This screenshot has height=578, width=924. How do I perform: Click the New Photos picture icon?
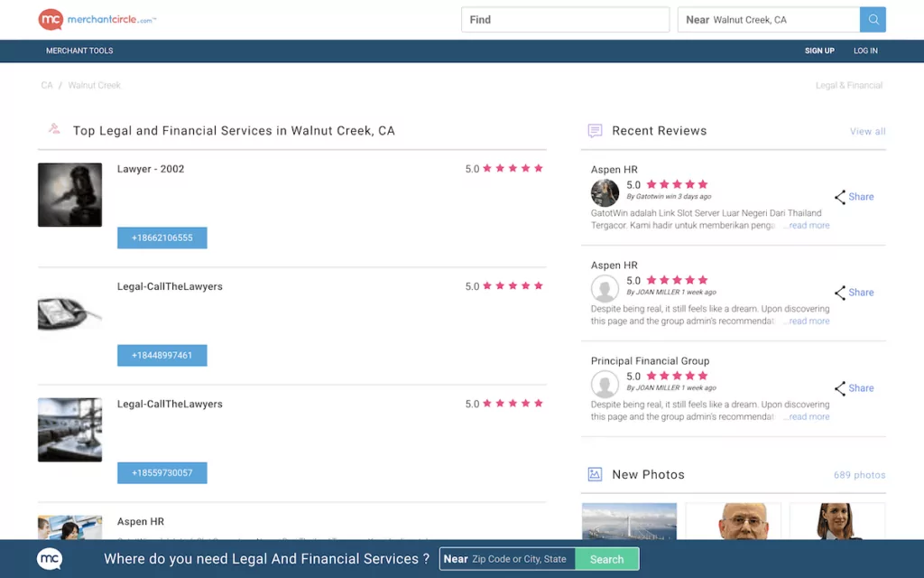click(596, 474)
